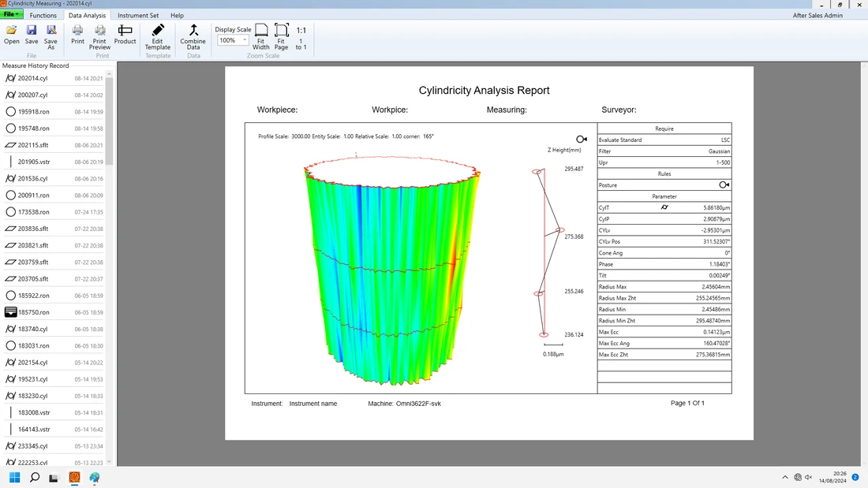Image resolution: width=868 pixels, height=488 pixels.
Task: Open taskbar search
Action: (x=34, y=478)
